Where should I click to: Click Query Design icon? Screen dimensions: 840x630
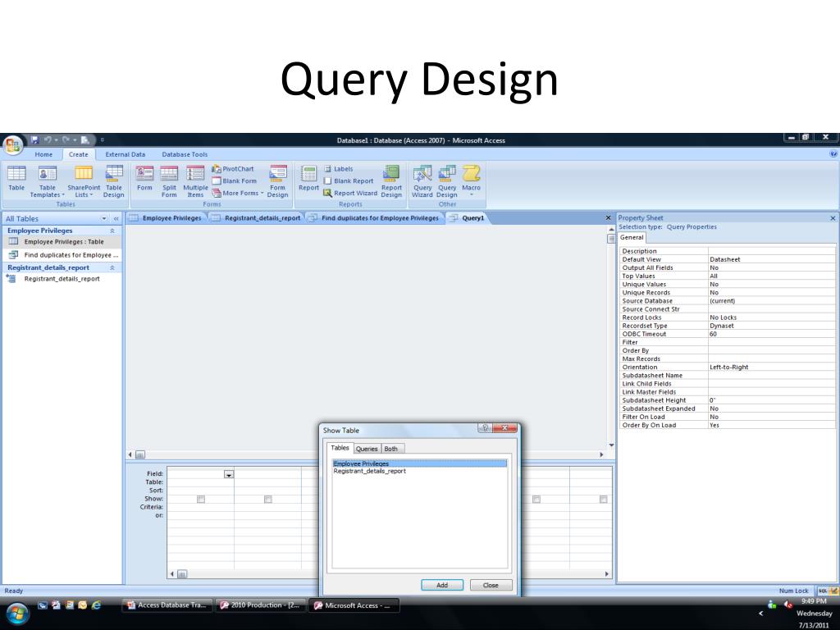(x=447, y=181)
